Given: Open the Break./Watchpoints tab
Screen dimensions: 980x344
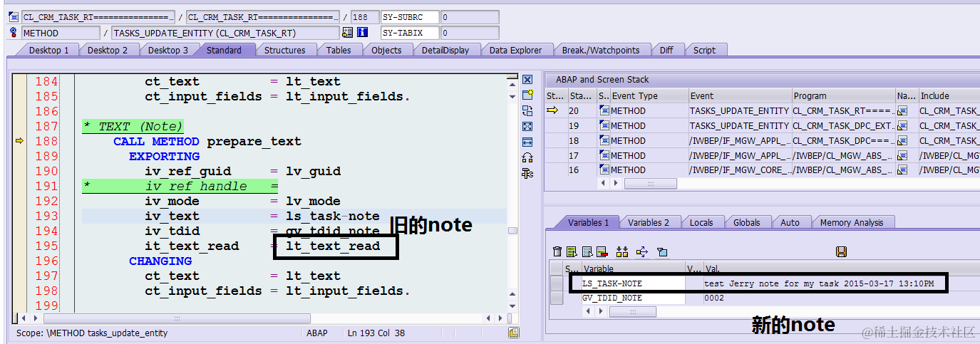Looking at the screenshot, I should [600, 50].
